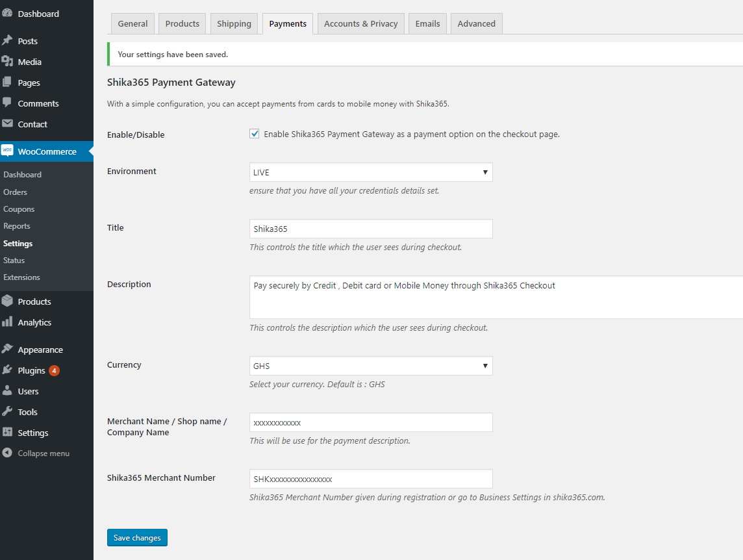
Task: Open the Accounts & Privacy tab
Action: click(360, 23)
